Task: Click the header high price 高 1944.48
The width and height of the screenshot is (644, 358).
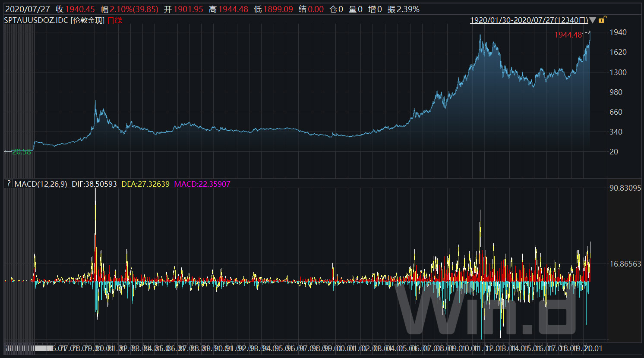Action: tap(229, 9)
